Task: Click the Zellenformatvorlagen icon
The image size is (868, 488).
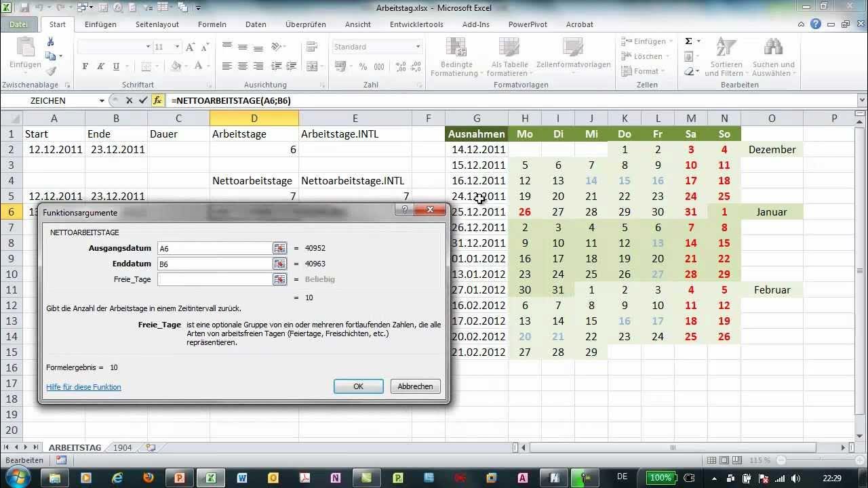Action: [x=573, y=47]
